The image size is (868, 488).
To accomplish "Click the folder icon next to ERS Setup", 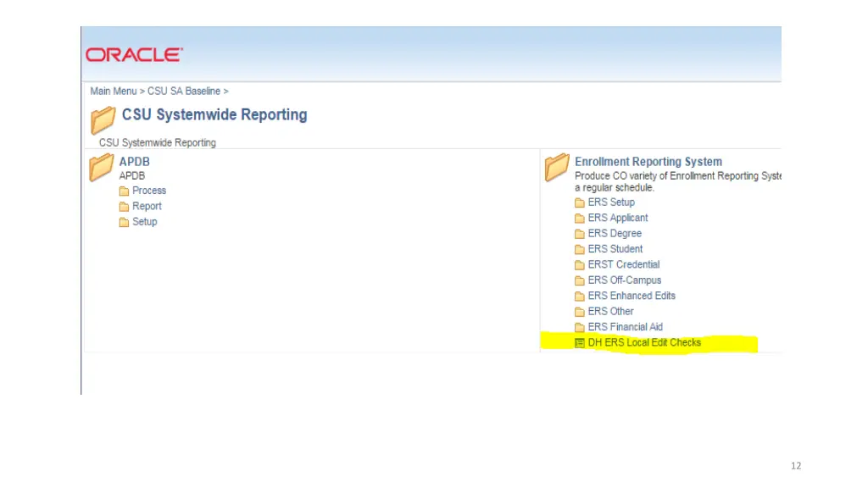I will click(x=580, y=202).
